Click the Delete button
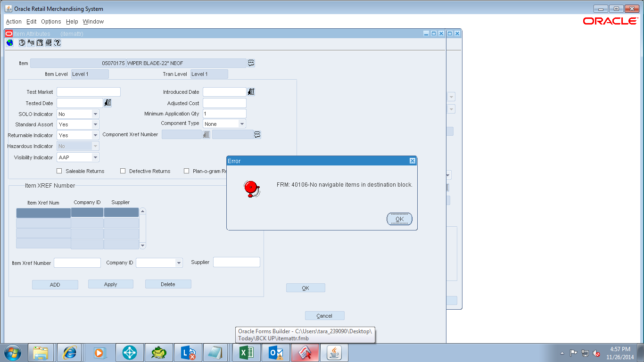644x362 pixels. [168, 284]
